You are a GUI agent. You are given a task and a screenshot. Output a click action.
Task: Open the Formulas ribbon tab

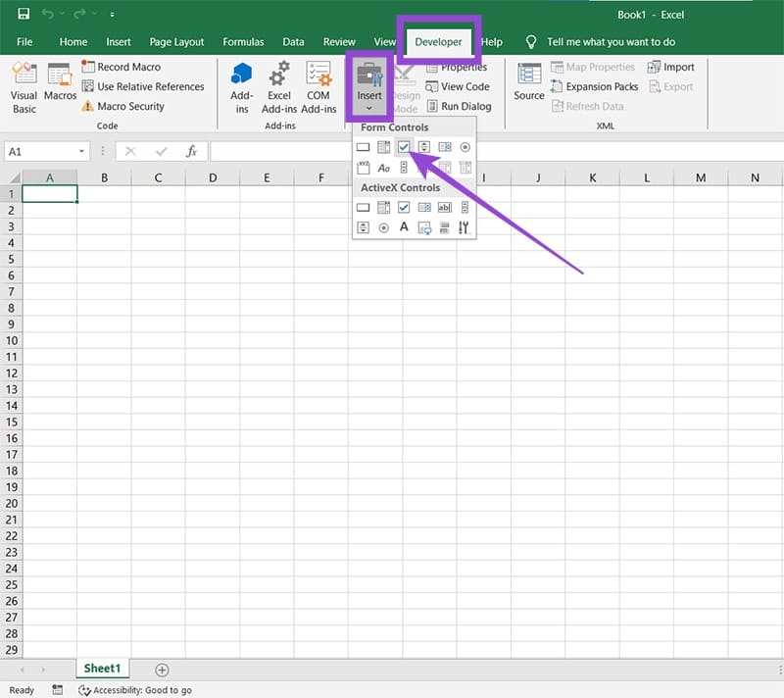tap(243, 42)
